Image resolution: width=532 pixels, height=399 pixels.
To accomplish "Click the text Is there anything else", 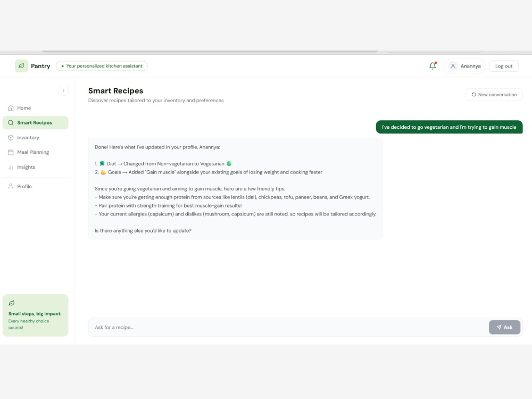I will (143, 231).
